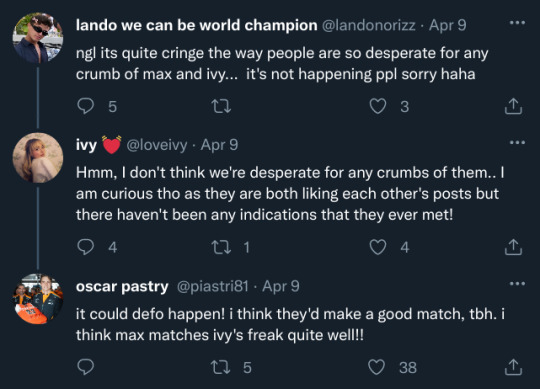
Task: Open the Apr 9 timestamp on loveivy's tweet
Action: coord(219,145)
